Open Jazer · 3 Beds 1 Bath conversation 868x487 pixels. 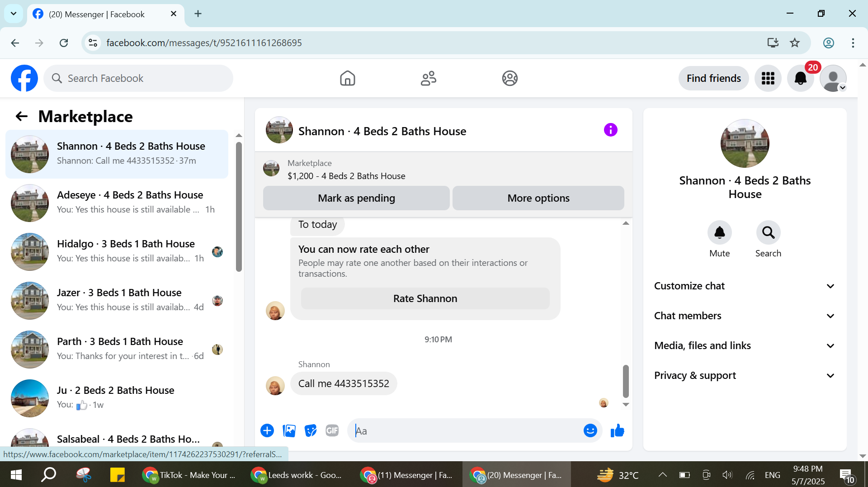coord(117,301)
